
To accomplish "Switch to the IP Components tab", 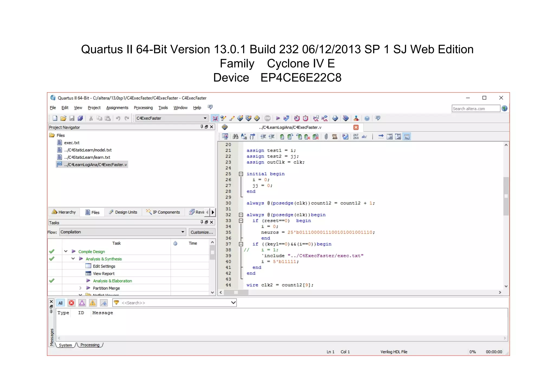I will tap(163, 212).
